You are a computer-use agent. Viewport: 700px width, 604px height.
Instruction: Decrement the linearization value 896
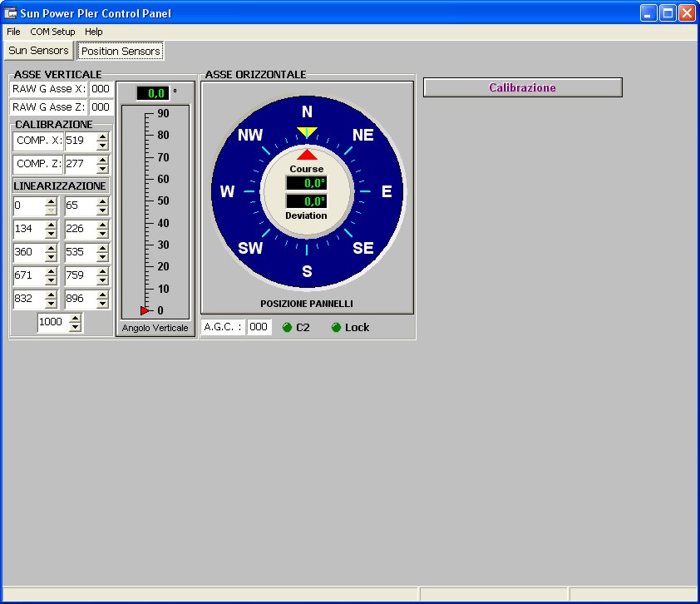coord(103,304)
